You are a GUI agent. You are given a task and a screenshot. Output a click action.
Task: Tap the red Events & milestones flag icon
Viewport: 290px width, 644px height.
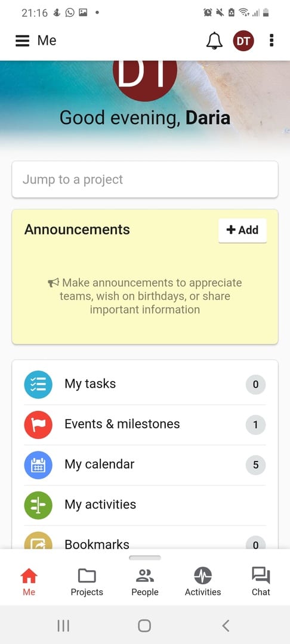click(x=38, y=425)
